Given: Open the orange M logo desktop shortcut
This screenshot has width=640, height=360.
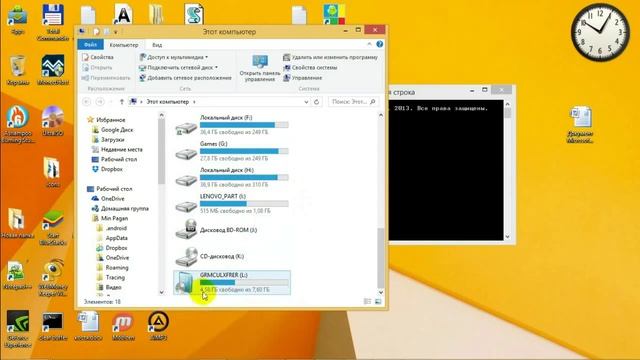Looking at the screenshot, I should (x=123, y=326).
